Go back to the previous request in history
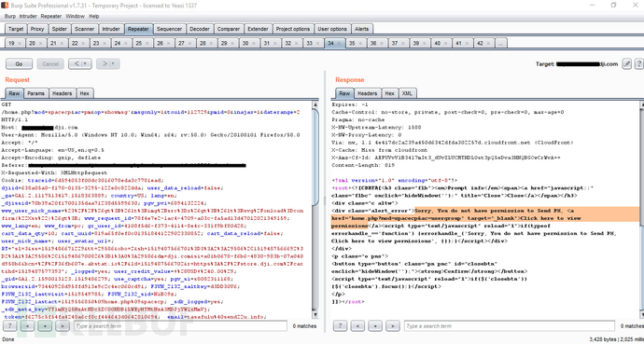 [77, 64]
